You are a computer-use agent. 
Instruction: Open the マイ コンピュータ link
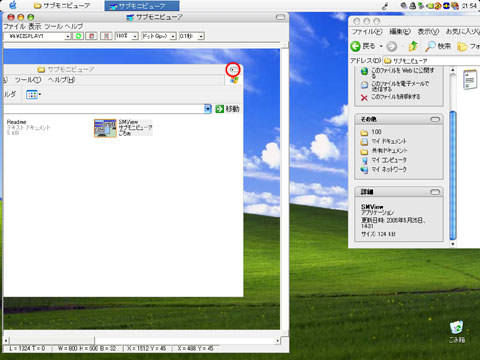coord(383,160)
